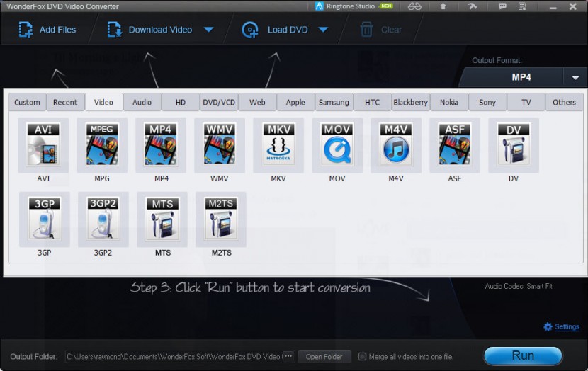
Task: Open the feedback speech bubble icon
Action: point(502,6)
